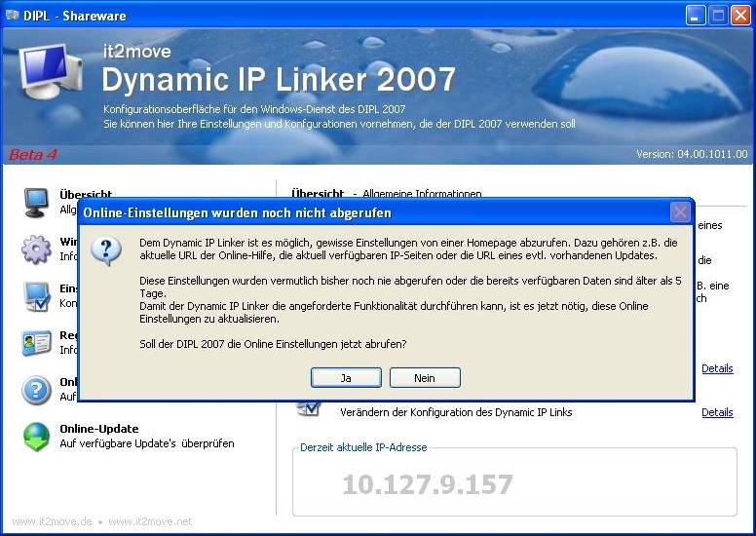Screen dimensions: 756x536
Task: Open Details link beside Verändern der Konfiguration
Action: 717,412
